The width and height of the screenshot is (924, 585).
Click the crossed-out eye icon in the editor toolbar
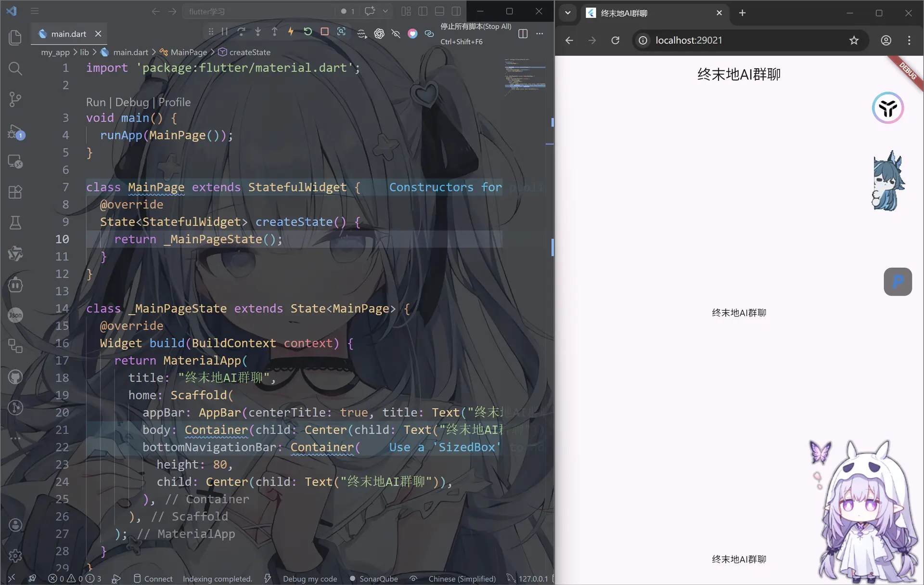396,33
